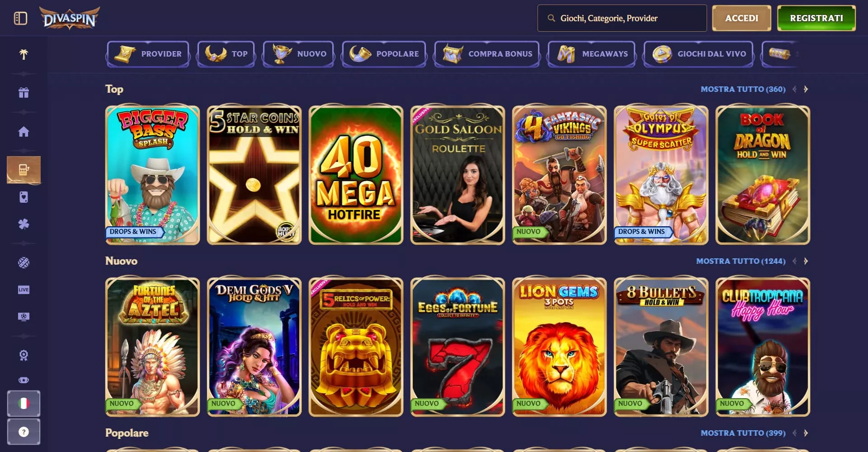This screenshot has width=868, height=452.
Task: Click the Registrati button
Action: pos(816,18)
